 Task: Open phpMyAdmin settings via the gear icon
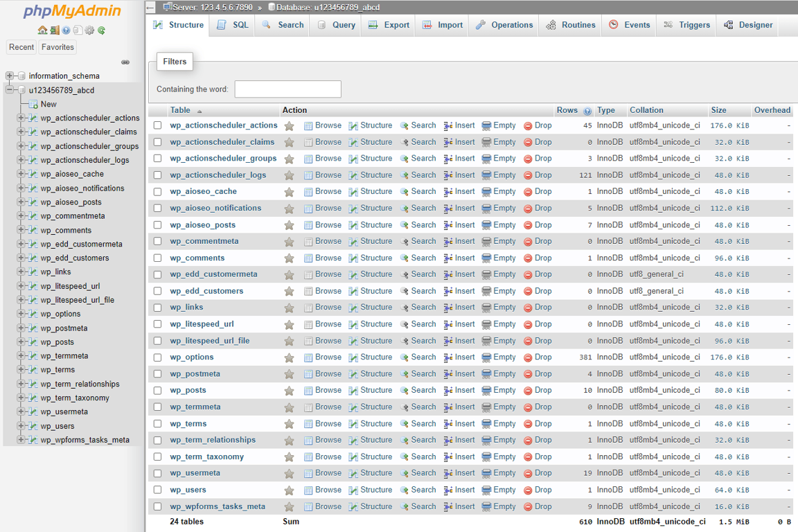pyautogui.click(x=89, y=31)
